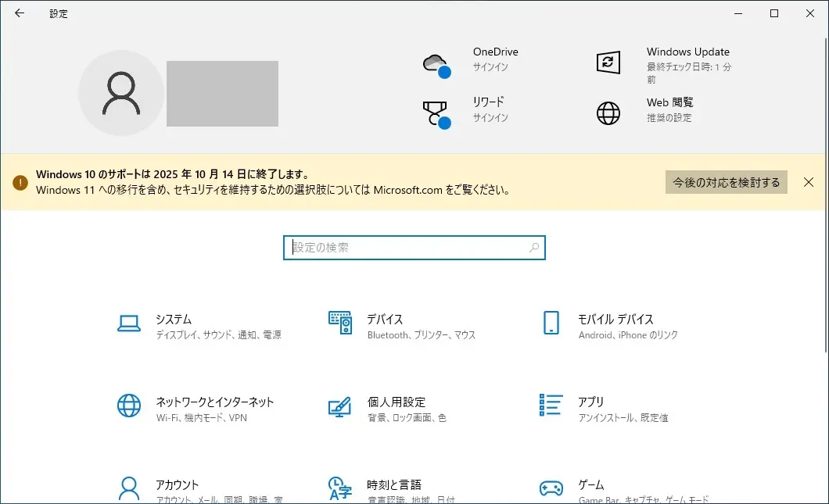829x504 pixels.
Task: Click the 設定 window title text
Action: 59,14
